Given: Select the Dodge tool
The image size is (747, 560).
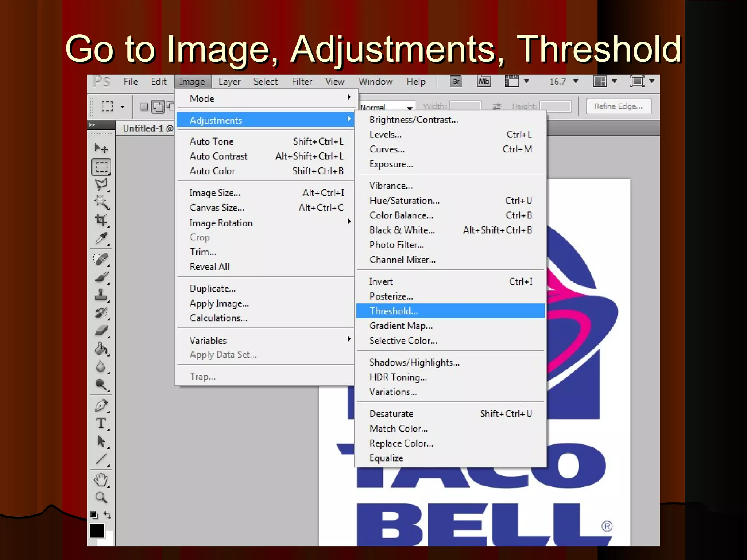Looking at the screenshot, I should coord(101,385).
